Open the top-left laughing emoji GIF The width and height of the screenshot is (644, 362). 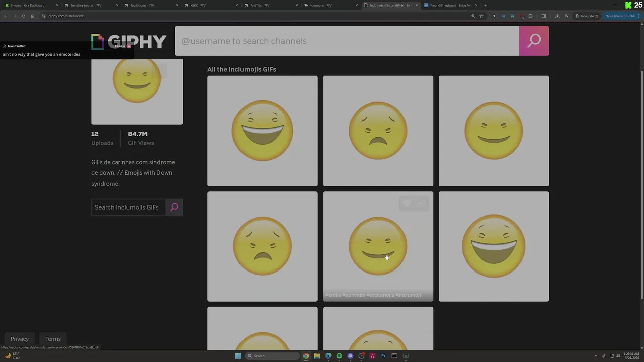click(x=262, y=131)
